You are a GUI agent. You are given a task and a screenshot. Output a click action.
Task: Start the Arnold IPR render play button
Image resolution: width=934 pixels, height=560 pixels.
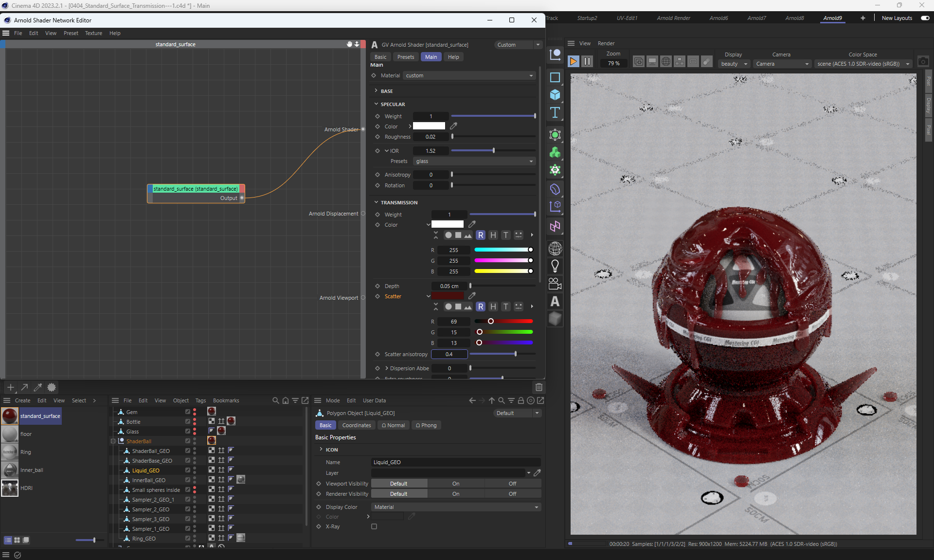pyautogui.click(x=574, y=61)
